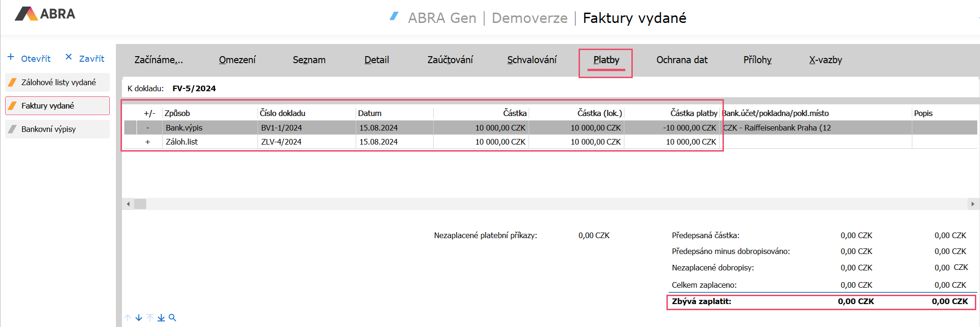Select the Bank.výpis BV1-1/2024 payment row
The height and width of the screenshot is (327, 980).
pos(551,128)
